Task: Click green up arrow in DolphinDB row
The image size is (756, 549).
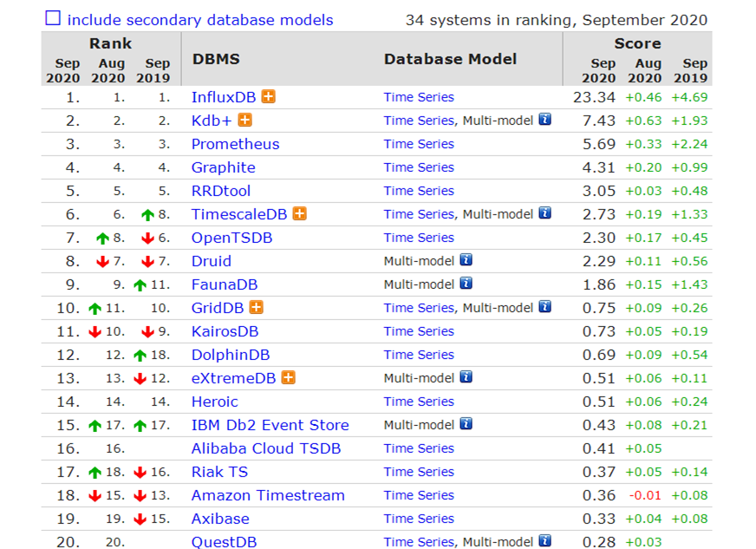Action: [140, 356]
